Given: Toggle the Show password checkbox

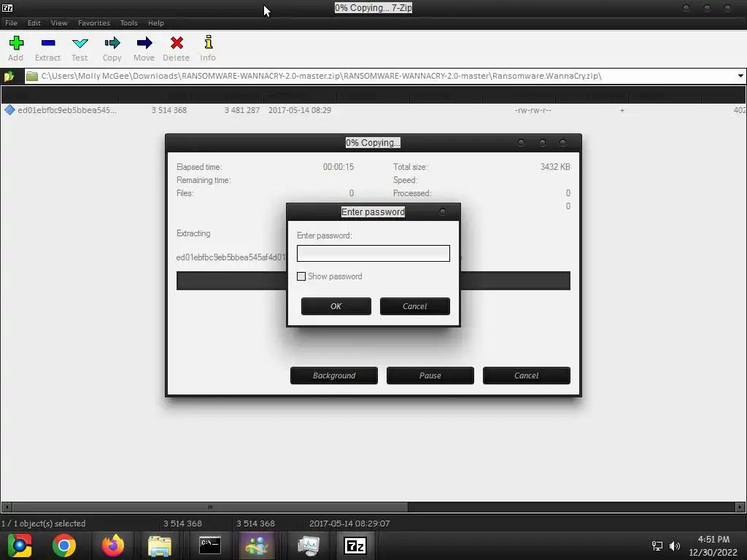Looking at the screenshot, I should pyautogui.click(x=301, y=276).
